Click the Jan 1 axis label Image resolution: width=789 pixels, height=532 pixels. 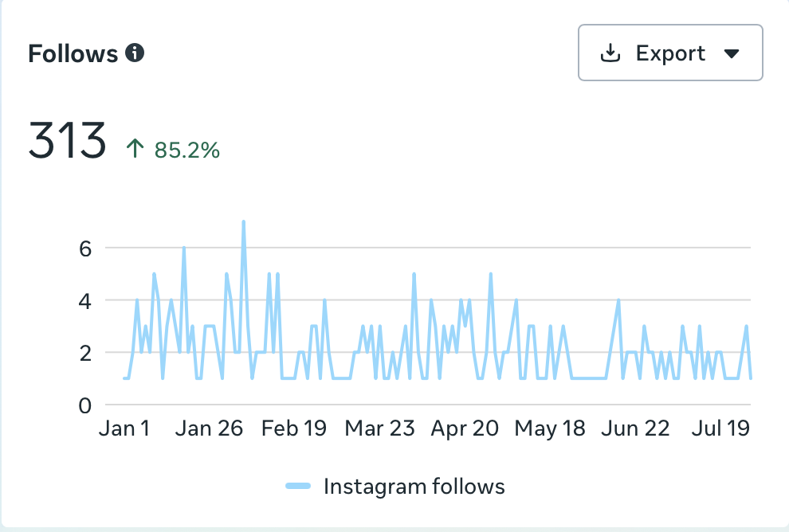click(x=124, y=428)
